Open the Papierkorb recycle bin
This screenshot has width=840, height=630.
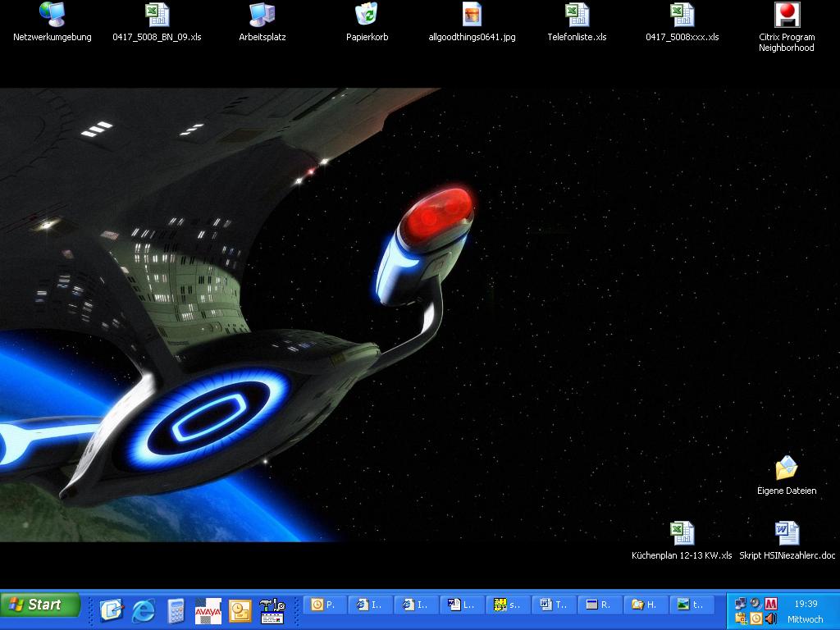(367, 15)
